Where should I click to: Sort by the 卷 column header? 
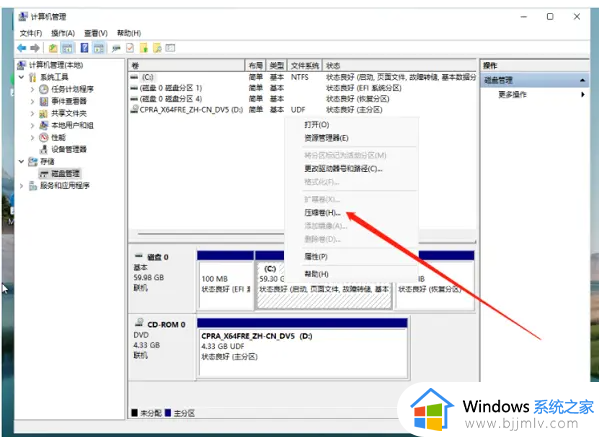(186, 66)
